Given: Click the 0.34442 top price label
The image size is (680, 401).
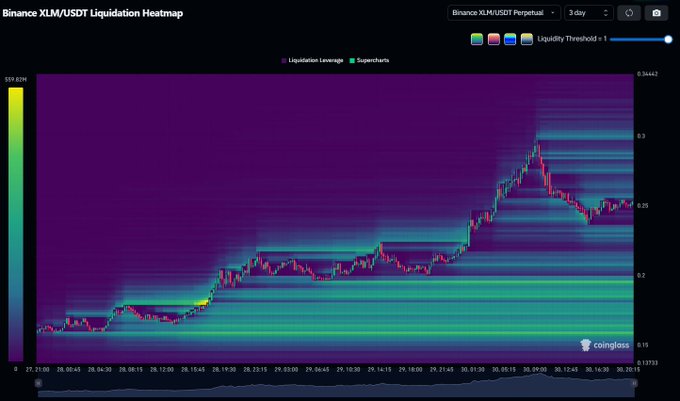Looking at the screenshot, I should coord(647,74).
